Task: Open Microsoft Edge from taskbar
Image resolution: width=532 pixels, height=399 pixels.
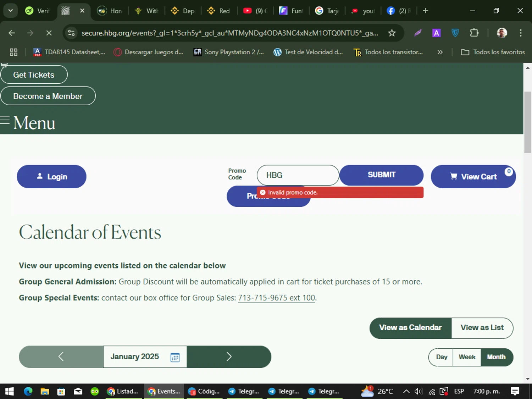Action: pyautogui.click(x=28, y=391)
